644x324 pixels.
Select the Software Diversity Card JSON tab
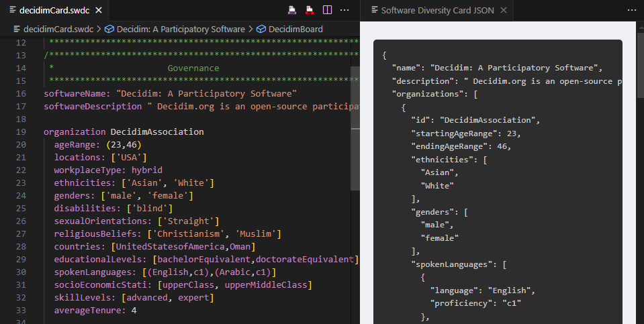[436, 11]
